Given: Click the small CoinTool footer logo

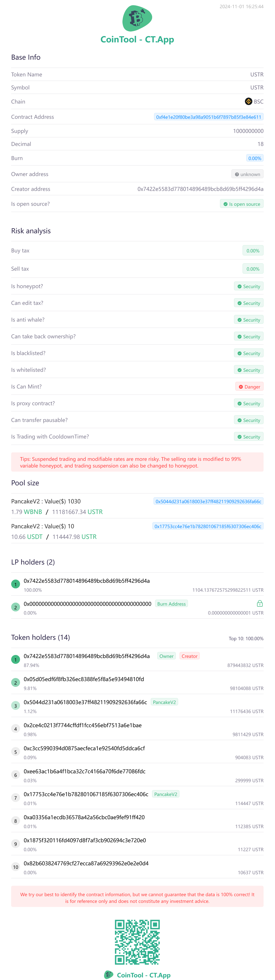Looking at the screenshot, I should [x=109, y=975].
